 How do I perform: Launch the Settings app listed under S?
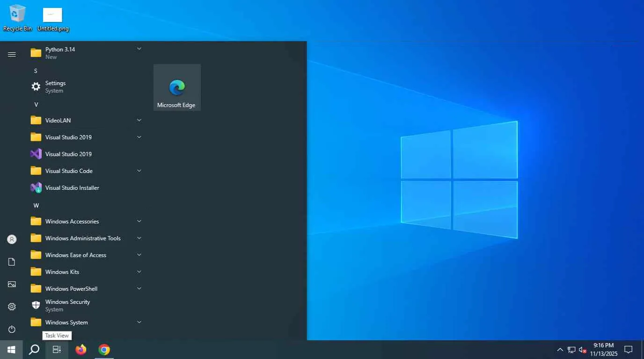[87, 86]
